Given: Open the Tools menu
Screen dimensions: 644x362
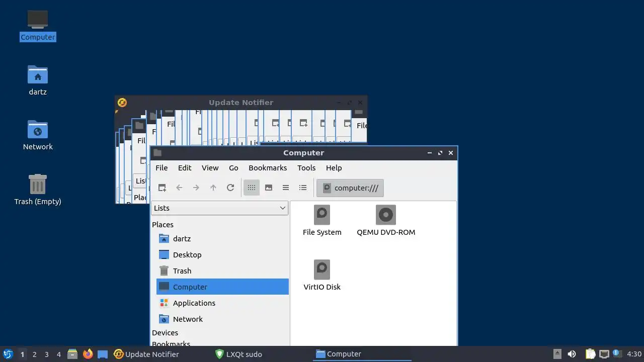Looking at the screenshot, I should click(x=306, y=168).
